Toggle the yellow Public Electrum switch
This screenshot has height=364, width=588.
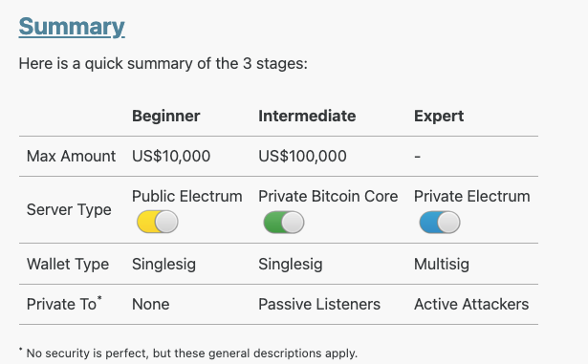pos(158,222)
